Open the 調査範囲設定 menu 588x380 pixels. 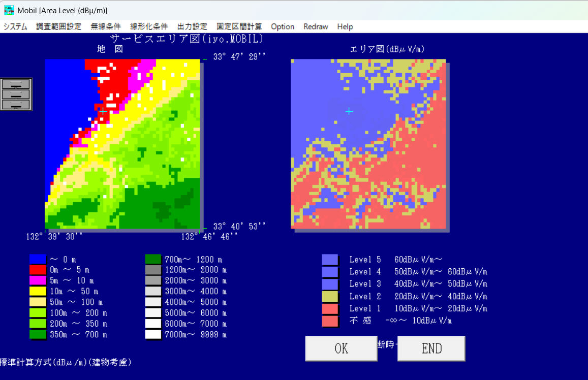tap(59, 27)
